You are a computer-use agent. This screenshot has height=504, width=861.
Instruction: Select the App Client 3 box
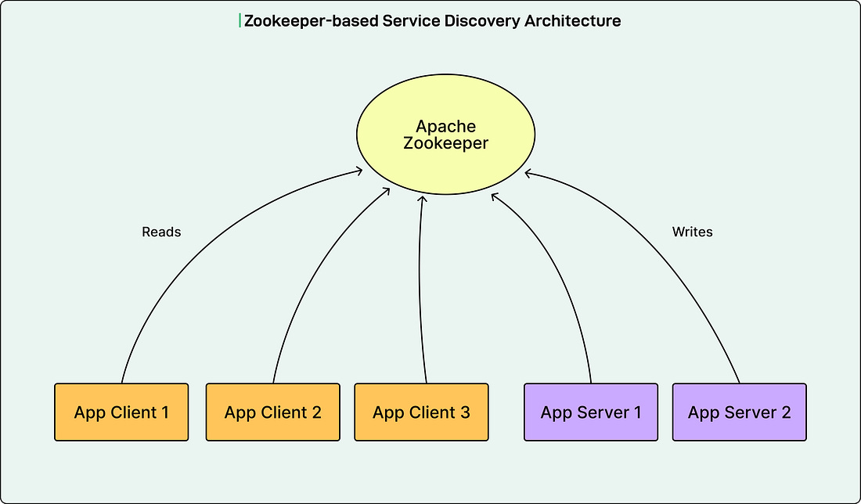pos(421,412)
